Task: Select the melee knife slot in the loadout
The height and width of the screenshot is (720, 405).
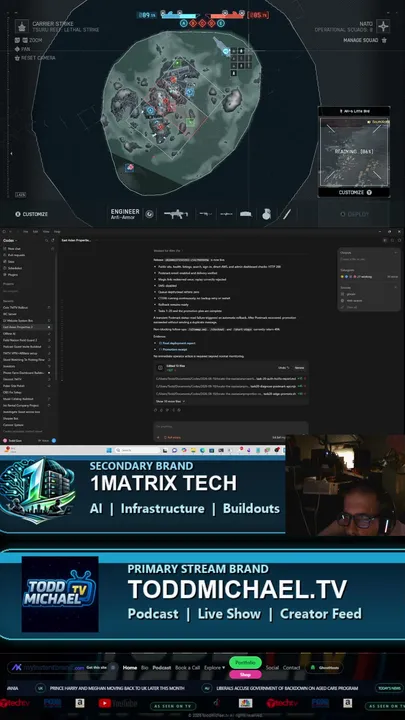Action: [287, 214]
